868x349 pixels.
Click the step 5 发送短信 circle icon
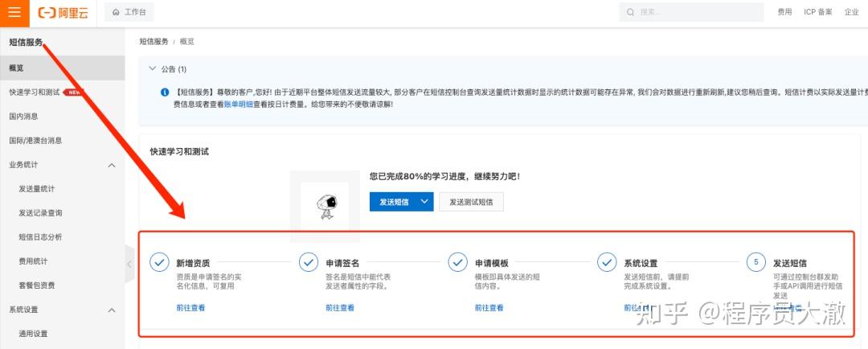(756, 262)
